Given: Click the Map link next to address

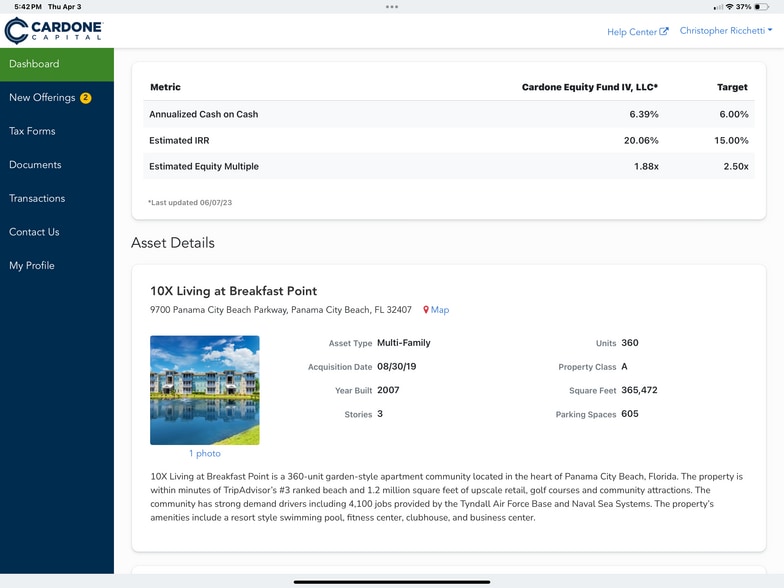Looking at the screenshot, I should pos(440,310).
